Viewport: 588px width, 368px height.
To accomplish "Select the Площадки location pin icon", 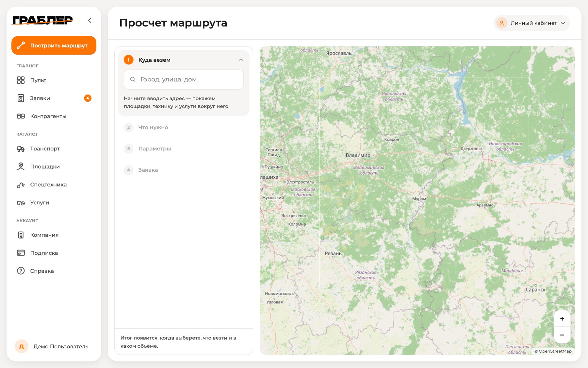I will pos(21,166).
